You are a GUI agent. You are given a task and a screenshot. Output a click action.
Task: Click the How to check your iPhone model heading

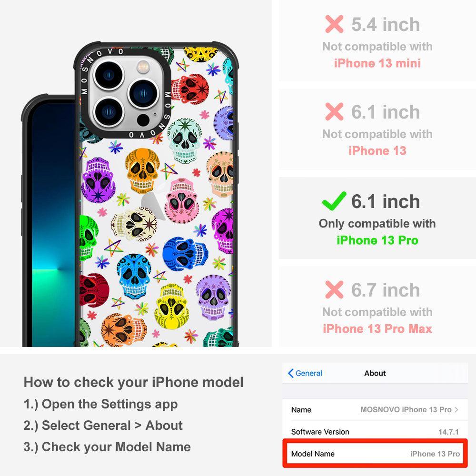click(x=134, y=382)
